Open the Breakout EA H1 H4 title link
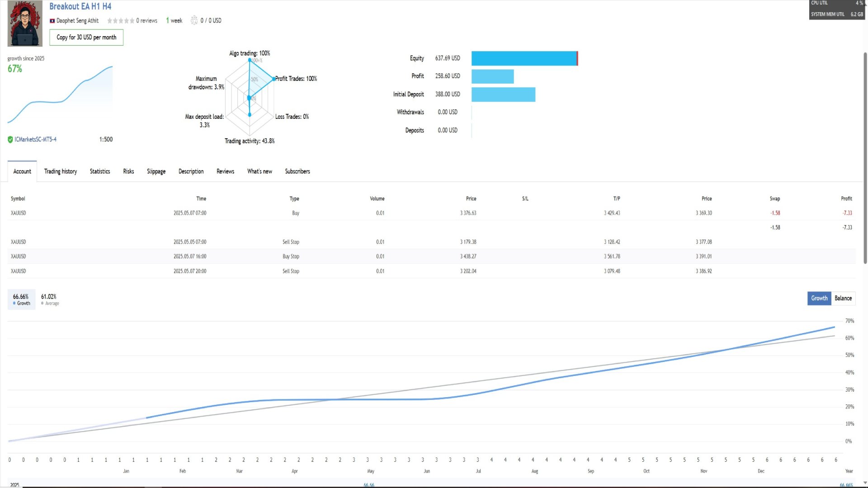This screenshot has width=868, height=488. tap(80, 6)
